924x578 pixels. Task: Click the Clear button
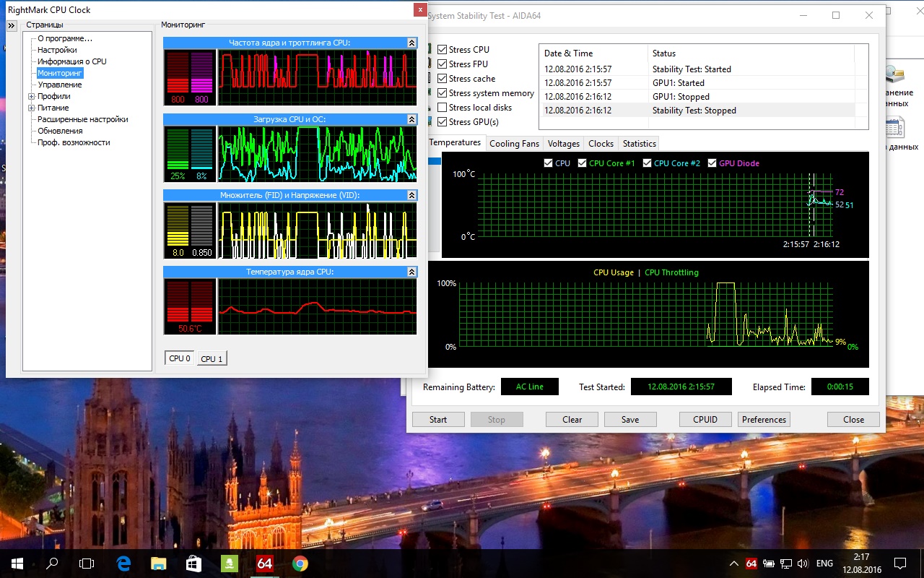(x=572, y=419)
